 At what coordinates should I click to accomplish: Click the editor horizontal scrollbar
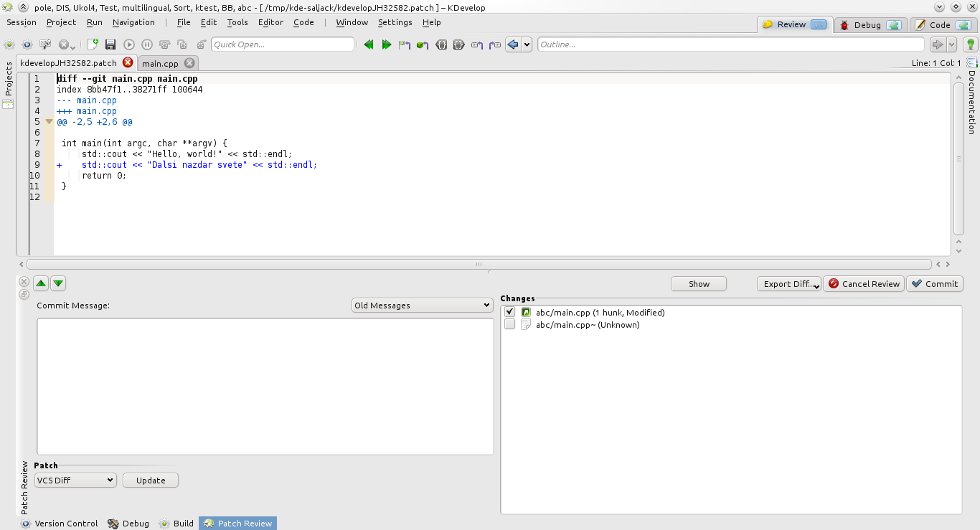tap(479, 264)
